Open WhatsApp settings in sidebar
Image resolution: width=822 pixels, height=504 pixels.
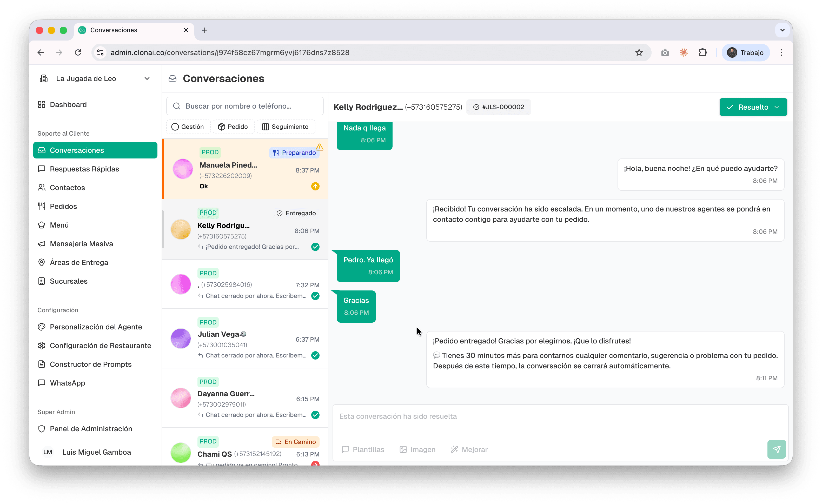tap(95, 383)
